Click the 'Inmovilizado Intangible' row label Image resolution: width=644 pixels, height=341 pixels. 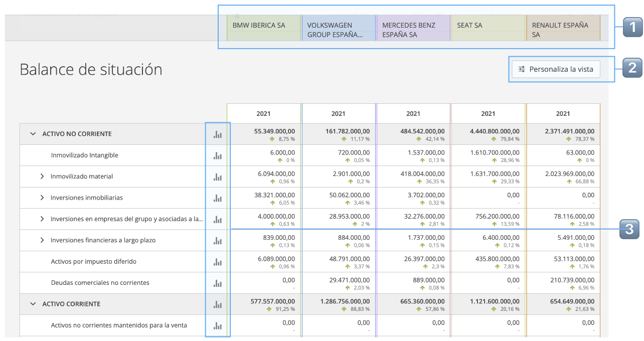click(x=85, y=155)
